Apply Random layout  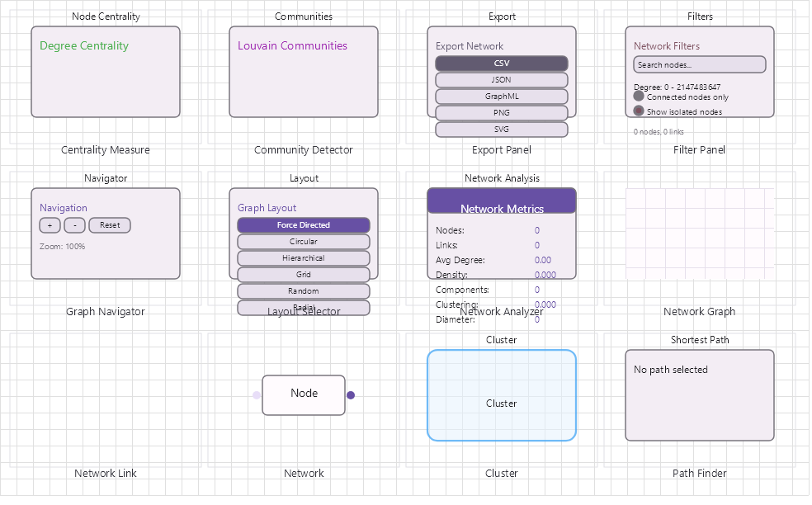(x=304, y=291)
